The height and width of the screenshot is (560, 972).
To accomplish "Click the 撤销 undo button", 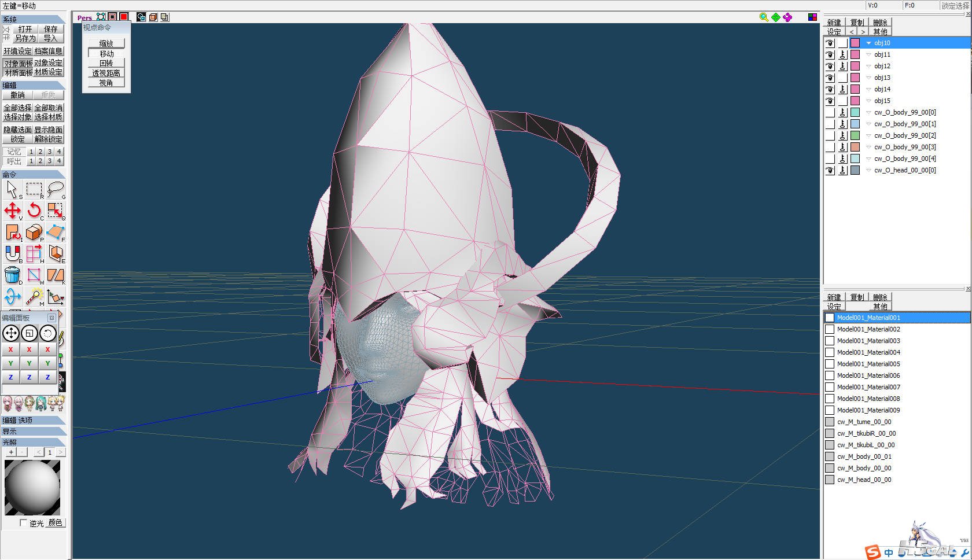I will click(17, 95).
